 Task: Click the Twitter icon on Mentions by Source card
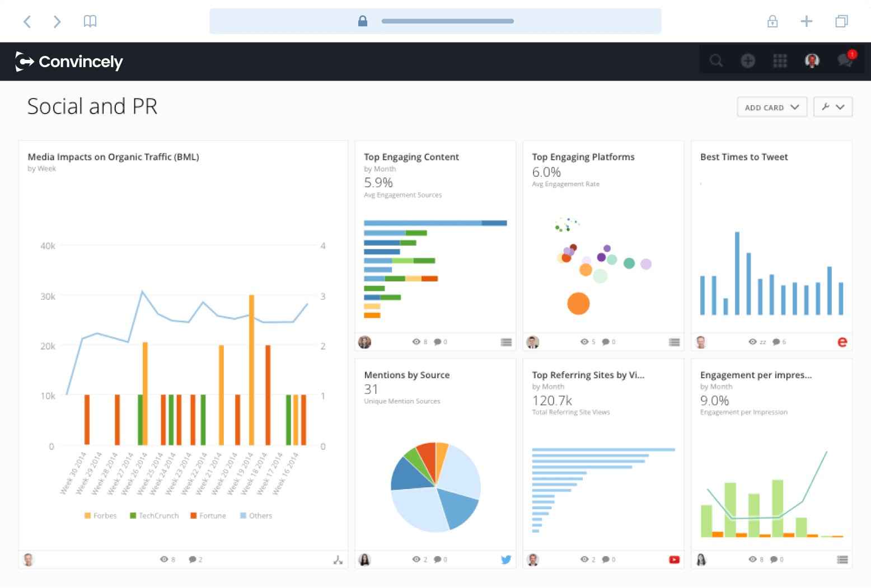(506, 559)
